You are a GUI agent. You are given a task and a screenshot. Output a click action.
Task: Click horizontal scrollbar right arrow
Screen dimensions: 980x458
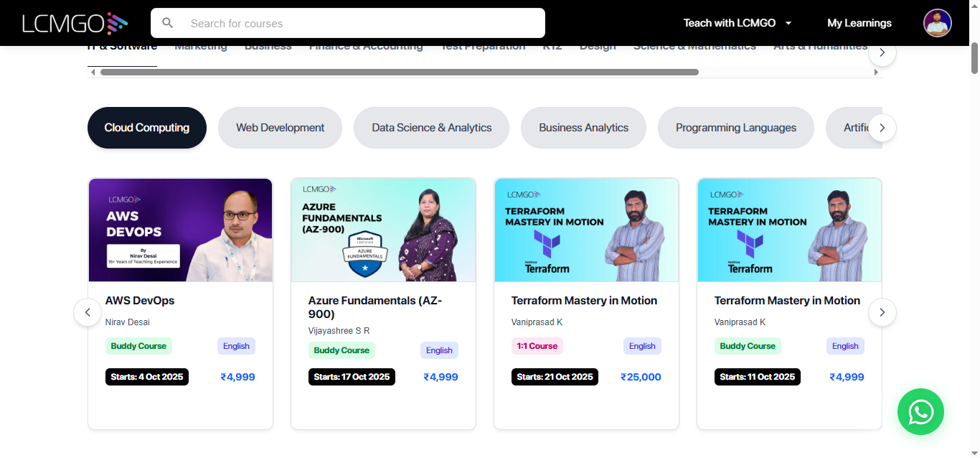[x=876, y=73]
